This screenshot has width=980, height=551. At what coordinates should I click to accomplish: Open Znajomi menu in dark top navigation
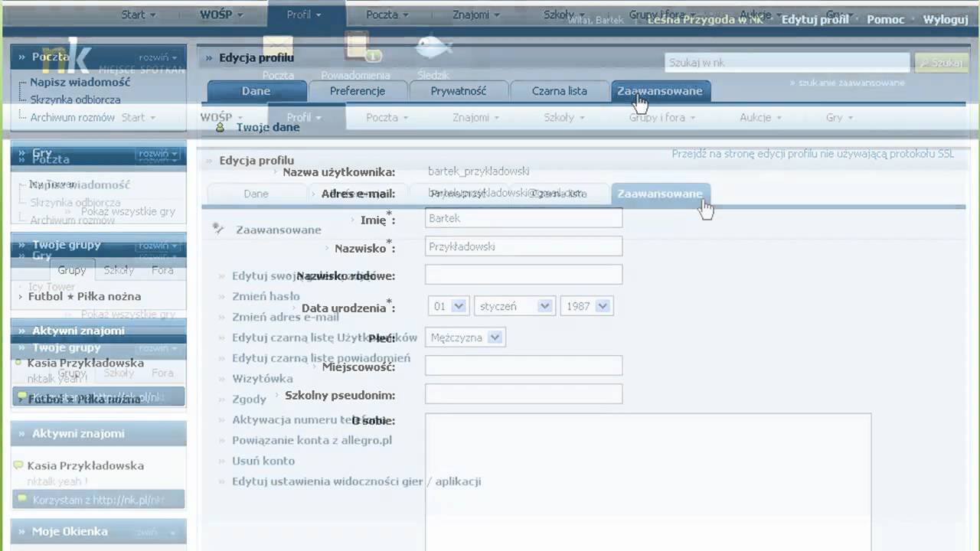pyautogui.click(x=475, y=15)
